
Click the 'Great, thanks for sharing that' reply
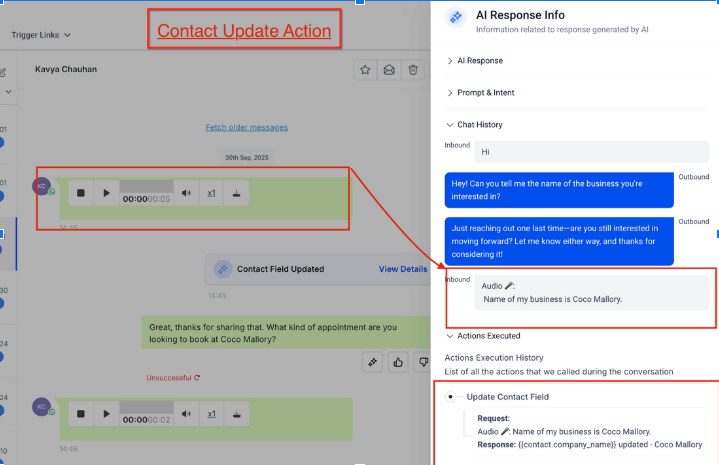286,332
